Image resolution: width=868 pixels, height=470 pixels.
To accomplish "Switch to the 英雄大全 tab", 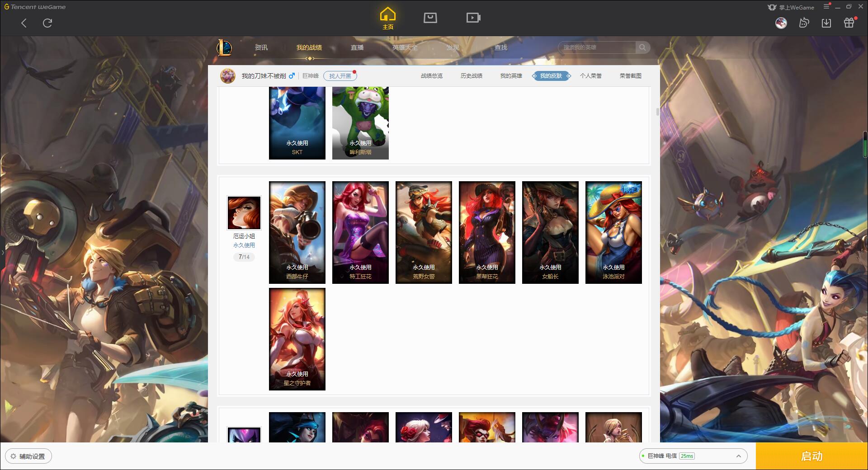I will 405,47.
